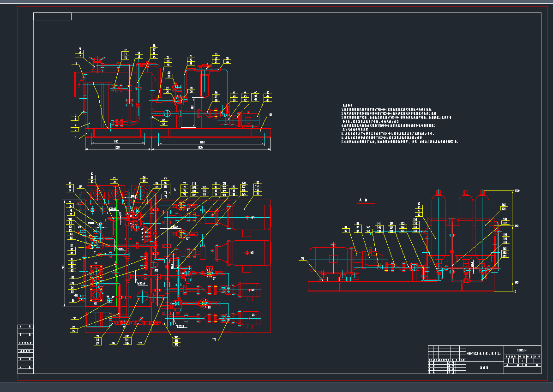Select the A-direction view title label
The image size is (553, 392).
pyautogui.click(x=363, y=201)
